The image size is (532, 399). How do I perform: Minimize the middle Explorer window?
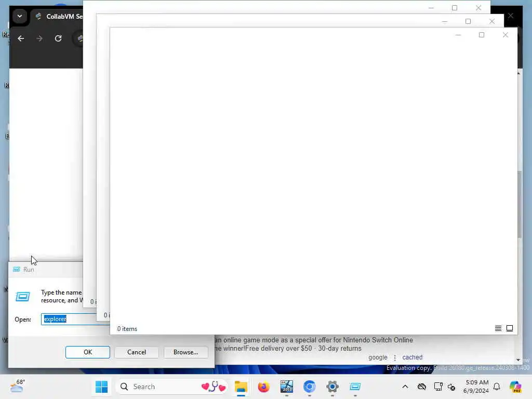pos(445,21)
